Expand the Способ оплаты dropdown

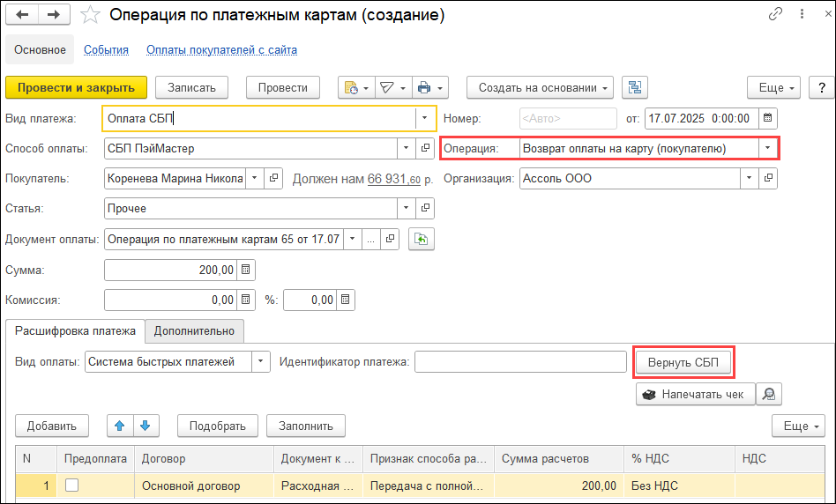tap(407, 148)
